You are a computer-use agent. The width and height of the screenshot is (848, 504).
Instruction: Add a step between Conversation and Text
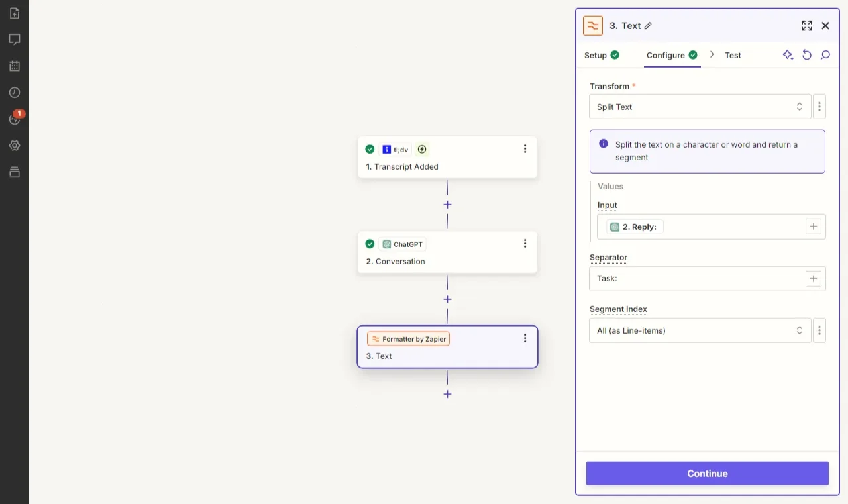447,299
